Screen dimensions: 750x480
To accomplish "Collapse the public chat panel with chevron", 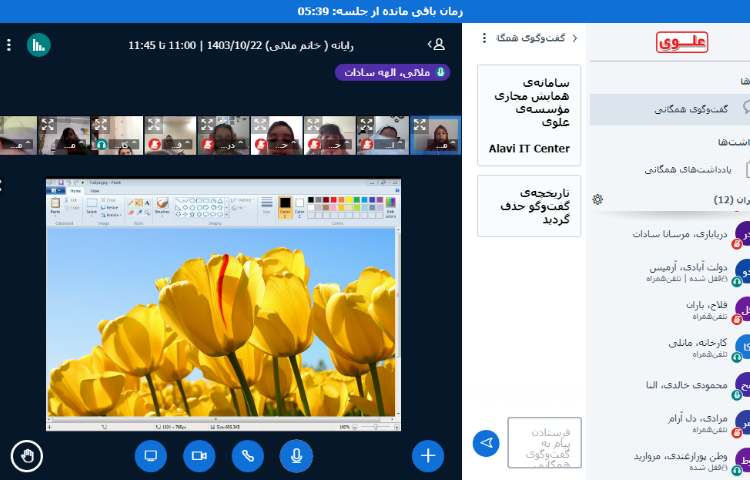I will [574, 38].
